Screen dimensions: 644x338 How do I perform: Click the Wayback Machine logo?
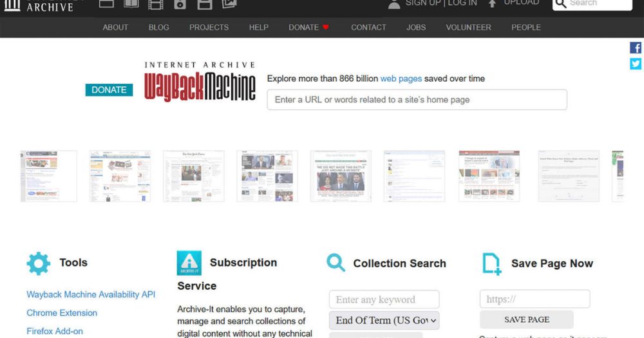pyautogui.click(x=200, y=82)
